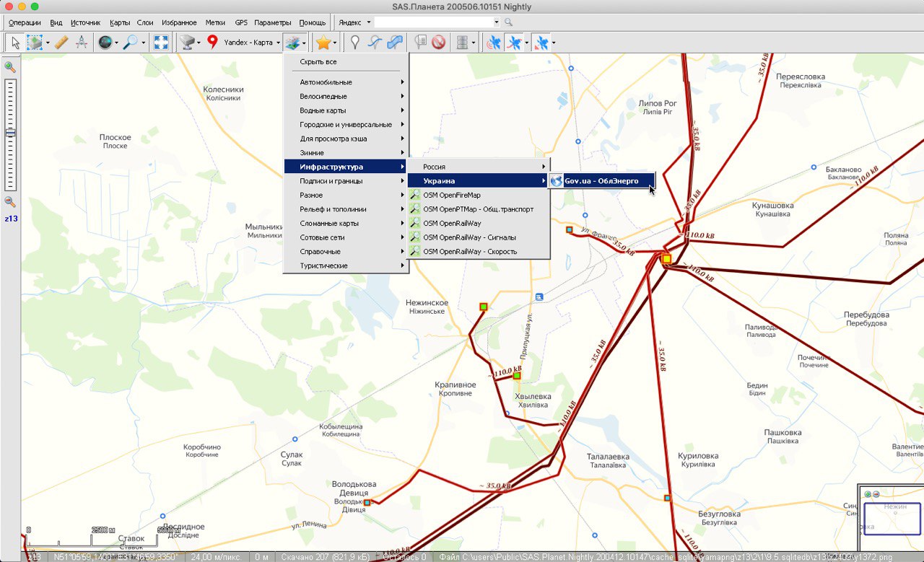Expand the Туристические submenu
This screenshot has width=924, height=562.
(x=346, y=265)
